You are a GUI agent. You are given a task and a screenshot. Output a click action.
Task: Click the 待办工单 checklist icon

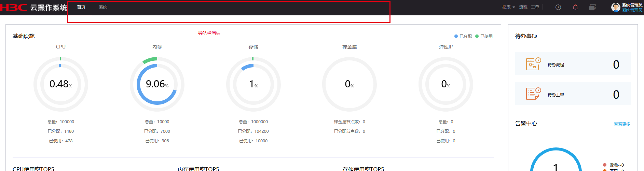coord(533,94)
